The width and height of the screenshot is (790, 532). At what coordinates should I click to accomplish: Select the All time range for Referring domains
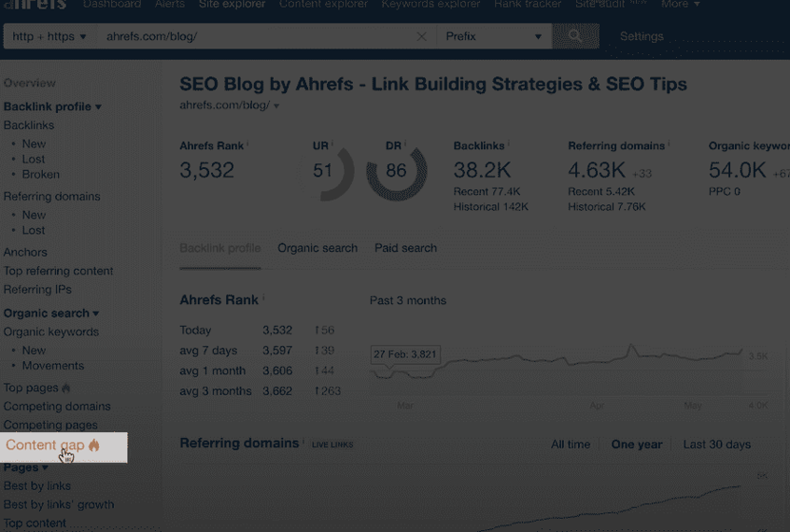pos(570,445)
